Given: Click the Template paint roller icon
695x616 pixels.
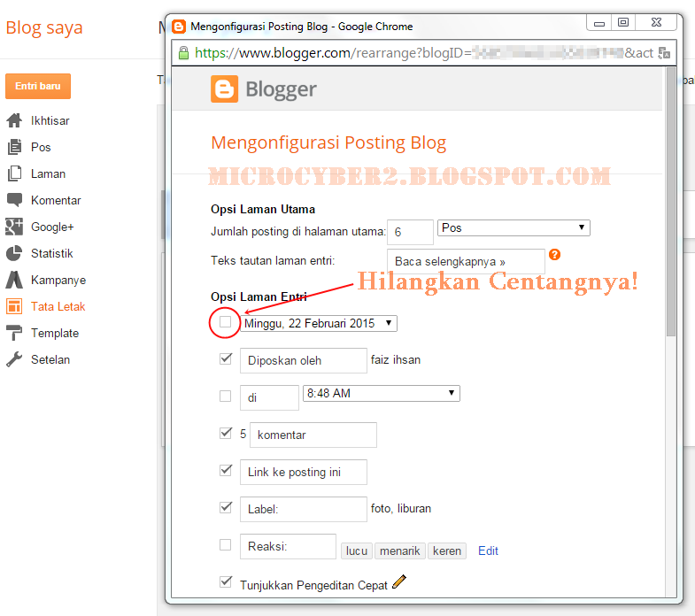Looking at the screenshot, I should pyautogui.click(x=14, y=333).
